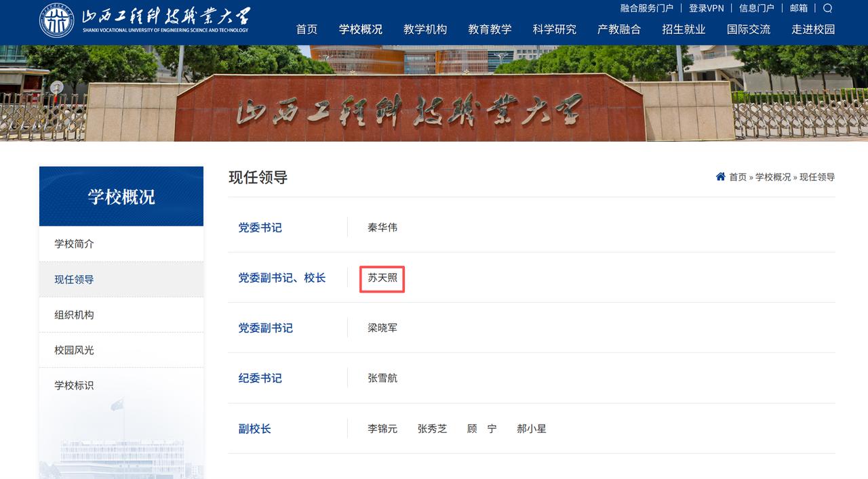This screenshot has width=868, height=479.
Task: Select 学校简介 in sidebar
Action: point(121,244)
